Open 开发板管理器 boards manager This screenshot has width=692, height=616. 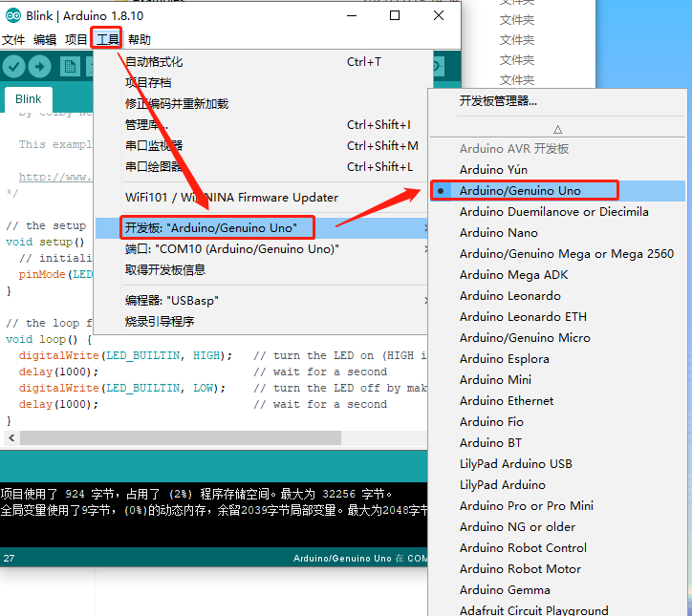pyautogui.click(x=558, y=101)
